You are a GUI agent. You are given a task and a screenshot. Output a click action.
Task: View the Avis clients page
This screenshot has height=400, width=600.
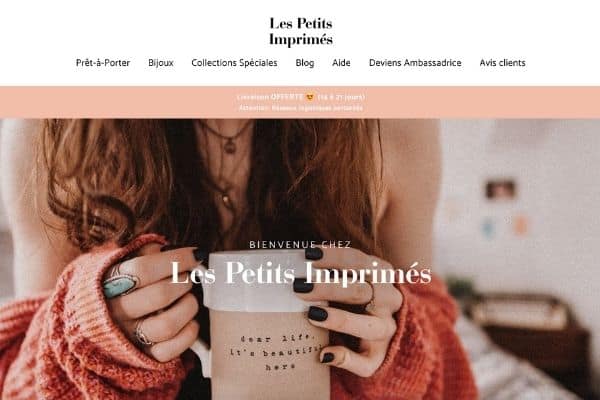502,63
